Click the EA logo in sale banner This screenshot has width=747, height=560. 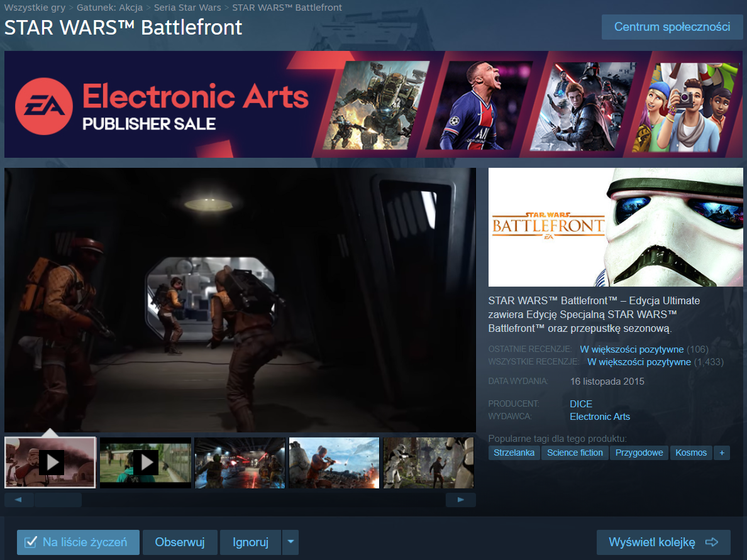pos(44,106)
